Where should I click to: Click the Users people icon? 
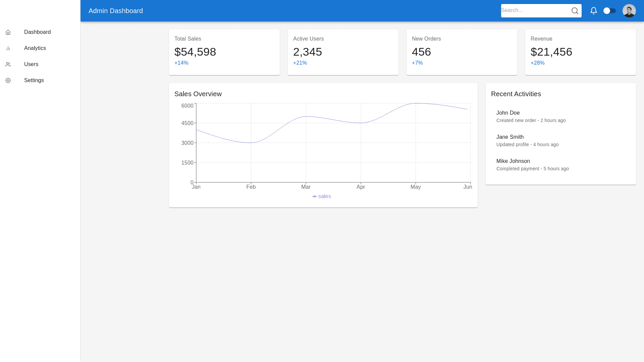click(8, 64)
